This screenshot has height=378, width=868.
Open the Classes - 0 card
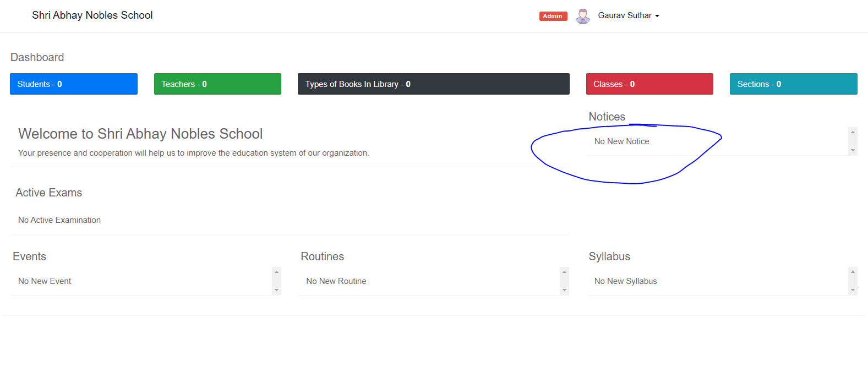coord(649,84)
